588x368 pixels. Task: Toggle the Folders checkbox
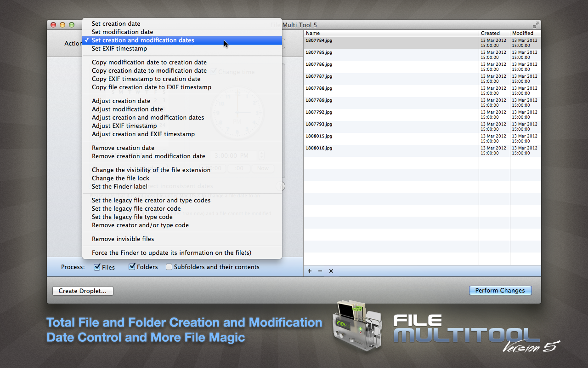click(x=132, y=267)
